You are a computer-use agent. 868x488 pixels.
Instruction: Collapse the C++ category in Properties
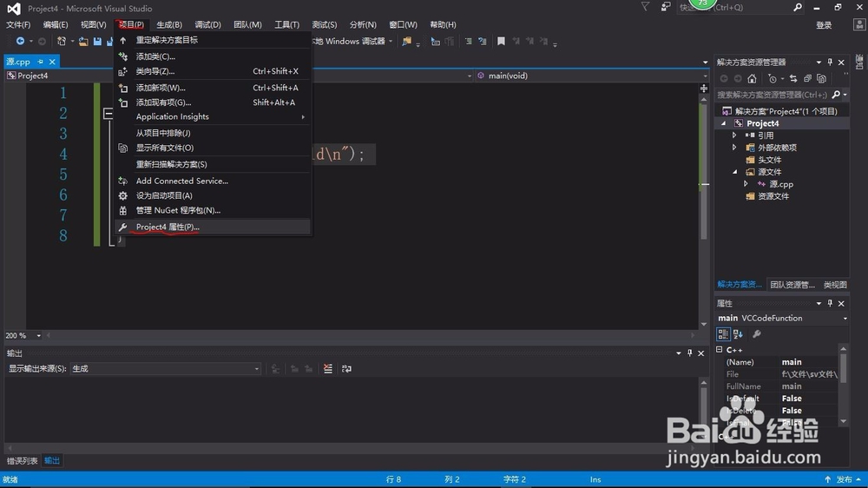pos(720,350)
